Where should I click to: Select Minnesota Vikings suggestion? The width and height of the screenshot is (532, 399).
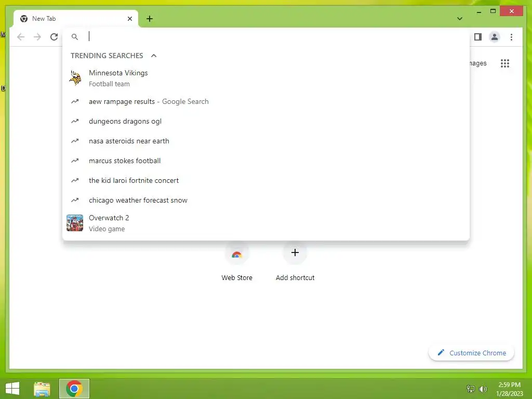click(266, 78)
